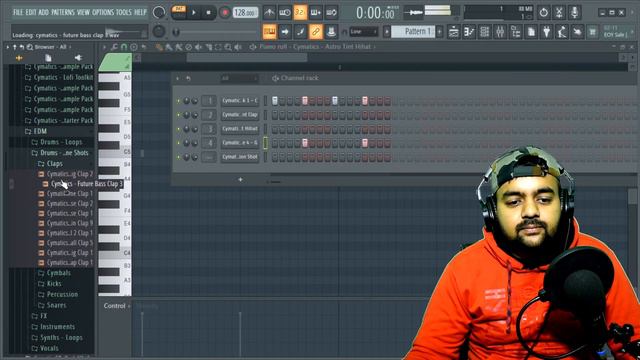Viewport: 640px width, 360px height.
Task: Open the browser search magnifier icon
Action: point(30,47)
